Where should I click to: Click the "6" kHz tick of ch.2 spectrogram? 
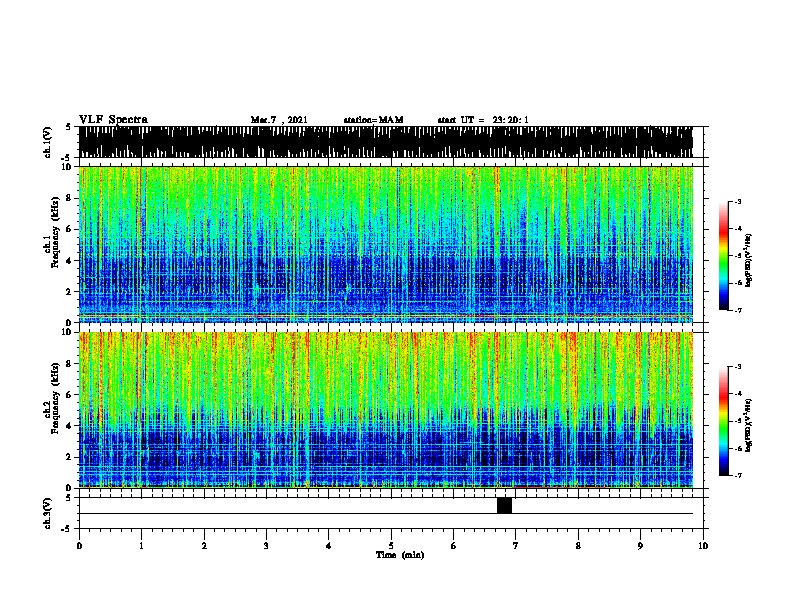(70, 395)
